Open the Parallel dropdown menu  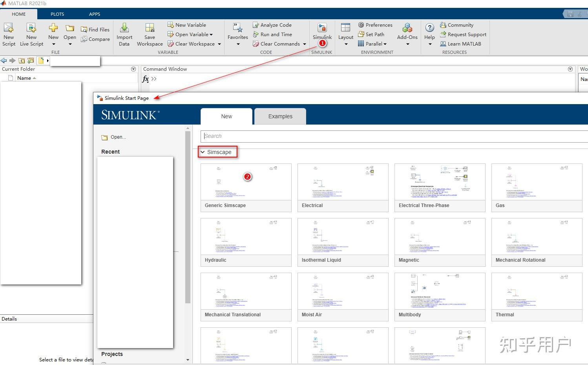point(385,44)
